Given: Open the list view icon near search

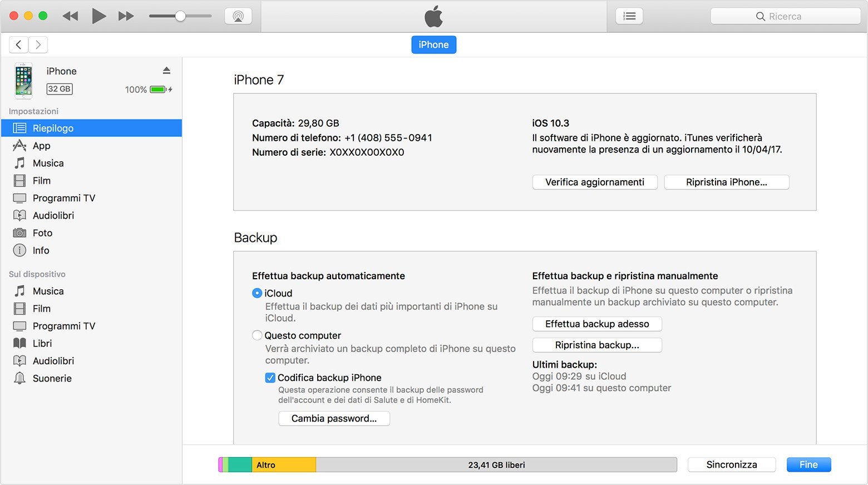Looking at the screenshot, I should tap(629, 16).
